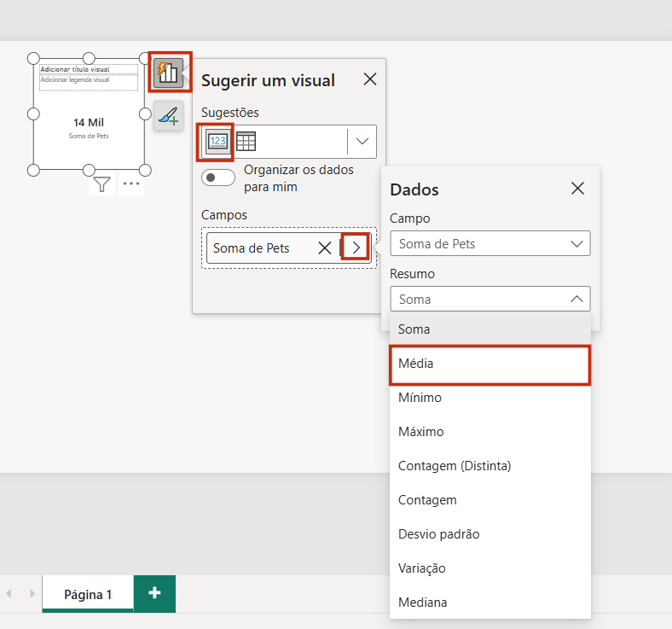This screenshot has height=629, width=672.
Task: Collapse the Resumo dropdown
Action: point(490,299)
